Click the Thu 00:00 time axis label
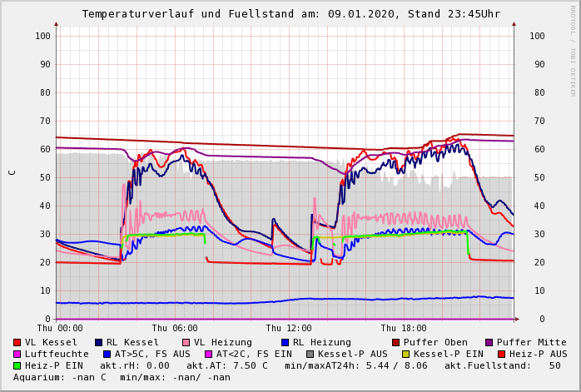581x392 pixels. [x=60, y=328]
